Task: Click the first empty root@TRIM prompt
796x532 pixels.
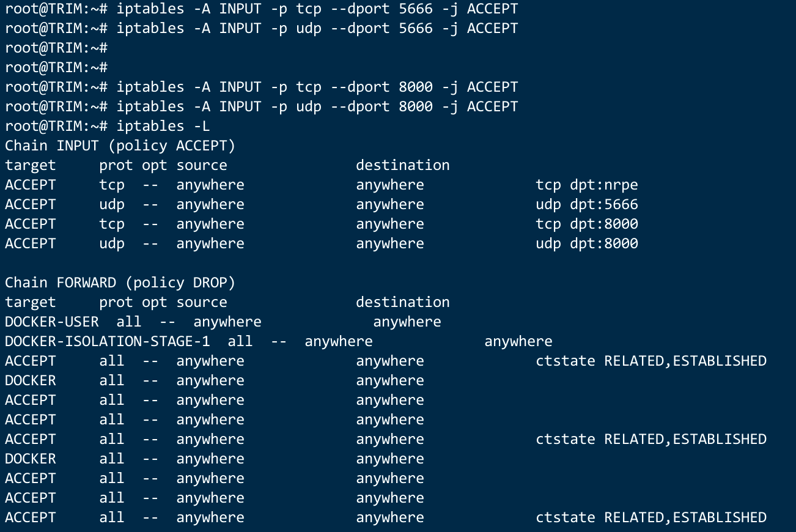Action: [56, 48]
